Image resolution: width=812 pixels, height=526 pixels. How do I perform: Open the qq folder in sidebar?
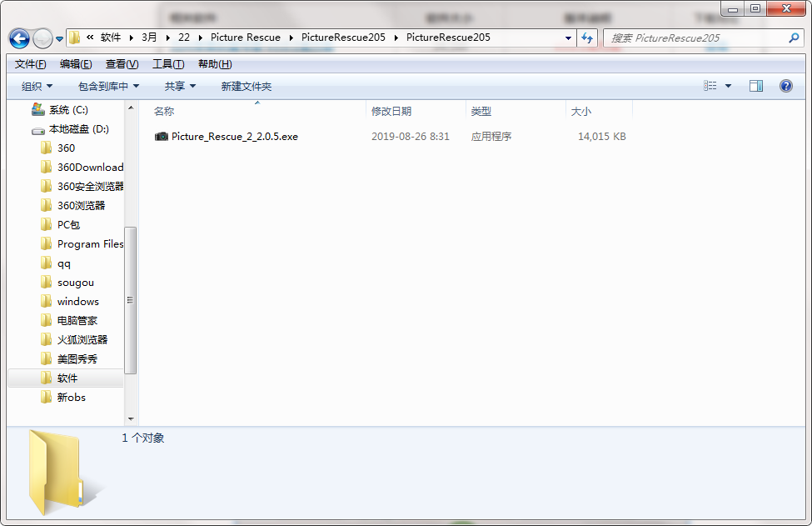[63, 263]
